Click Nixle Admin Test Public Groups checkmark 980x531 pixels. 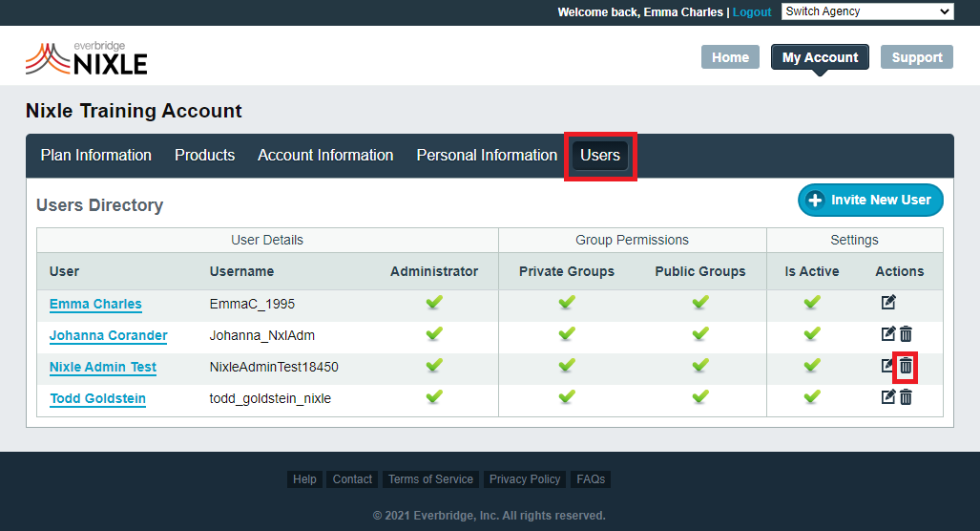[x=700, y=366]
